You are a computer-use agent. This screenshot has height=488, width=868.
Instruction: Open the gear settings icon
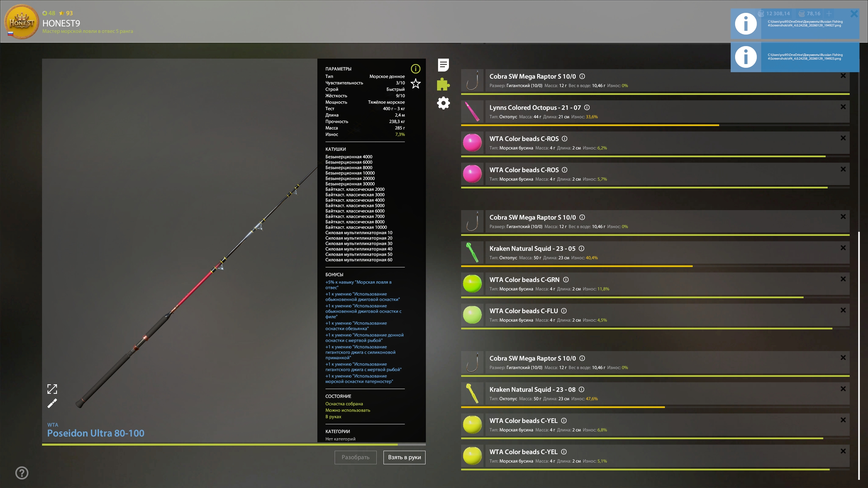pos(443,103)
